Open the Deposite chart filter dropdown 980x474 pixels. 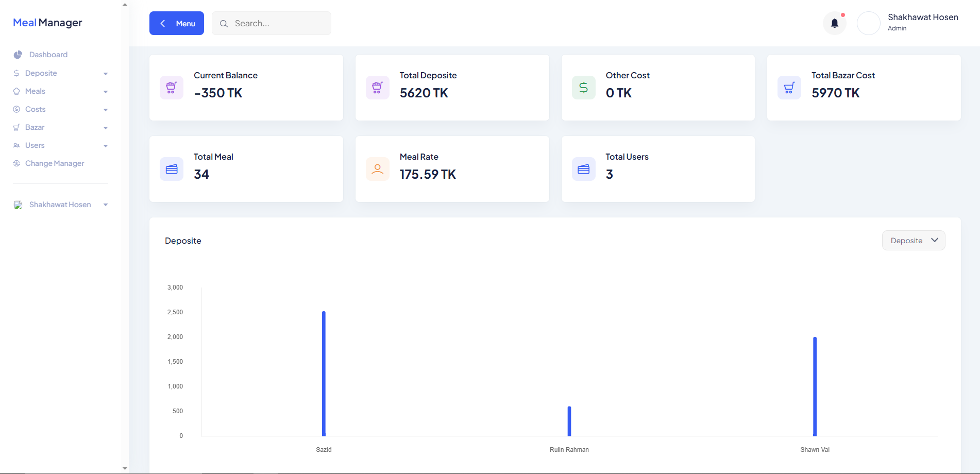click(x=913, y=241)
